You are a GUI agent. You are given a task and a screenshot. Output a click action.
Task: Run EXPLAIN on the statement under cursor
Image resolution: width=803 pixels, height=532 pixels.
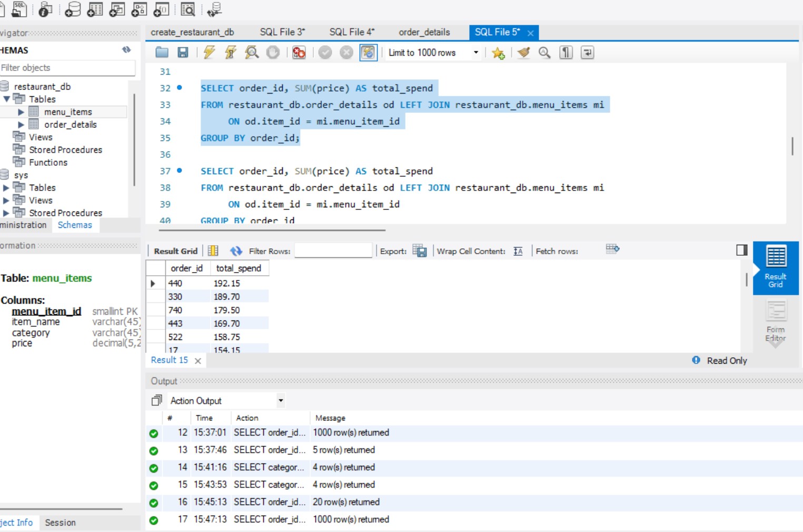point(252,52)
